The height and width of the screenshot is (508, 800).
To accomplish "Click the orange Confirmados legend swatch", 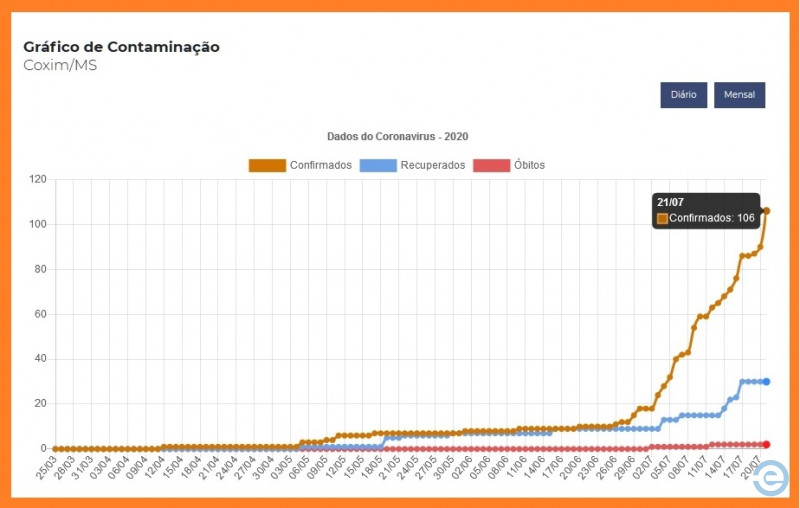I will pos(267,165).
